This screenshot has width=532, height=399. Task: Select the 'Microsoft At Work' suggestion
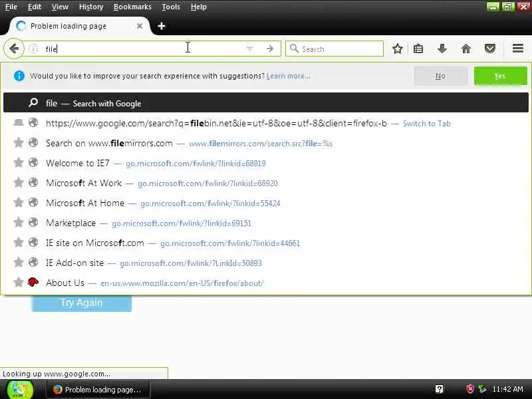pyautogui.click(x=265, y=184)
